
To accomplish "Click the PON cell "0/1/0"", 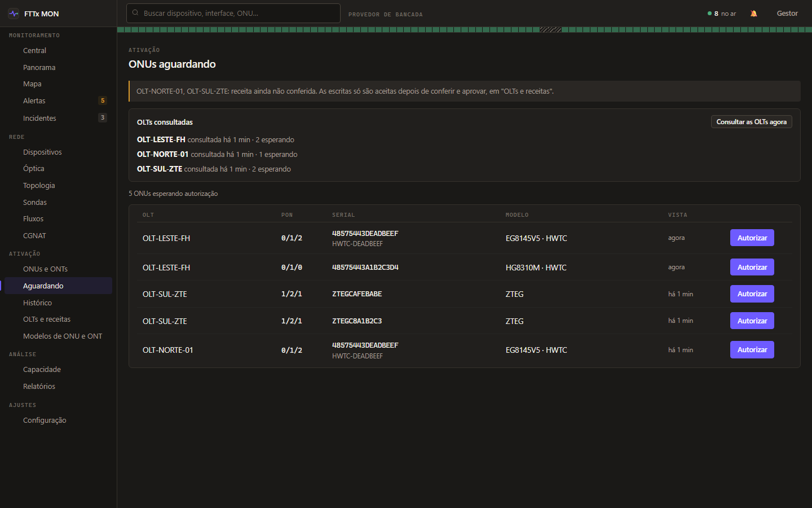I will tap(292, 268).
